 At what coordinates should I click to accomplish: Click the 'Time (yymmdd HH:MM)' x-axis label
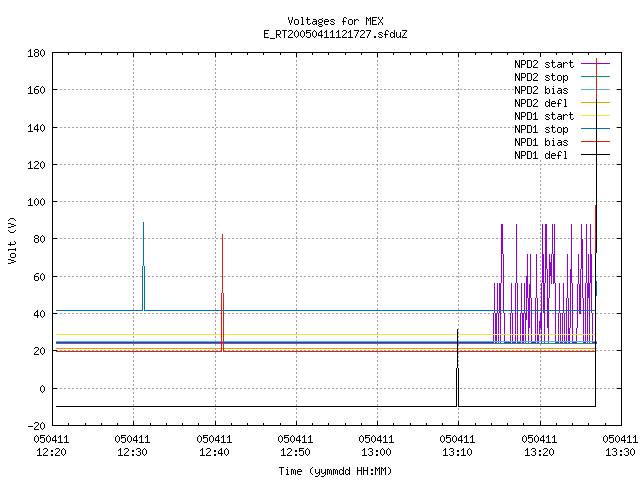point(335,471)
